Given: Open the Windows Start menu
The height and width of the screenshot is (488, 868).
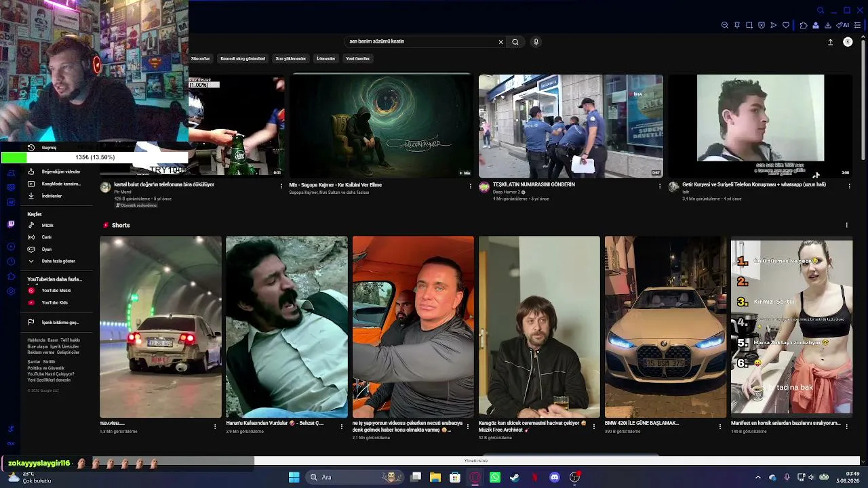Looking at the screenshot, I should (294, 477).
